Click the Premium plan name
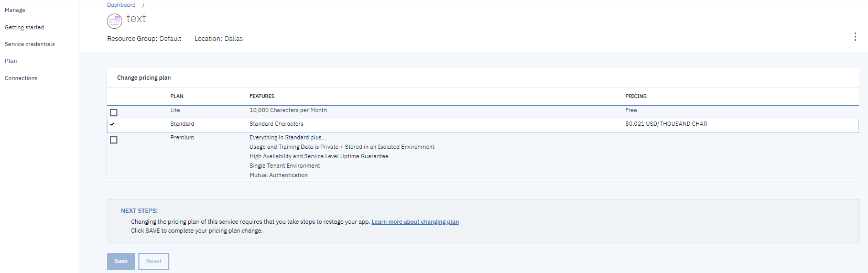 pyautogui.click(x=182, y=137)
